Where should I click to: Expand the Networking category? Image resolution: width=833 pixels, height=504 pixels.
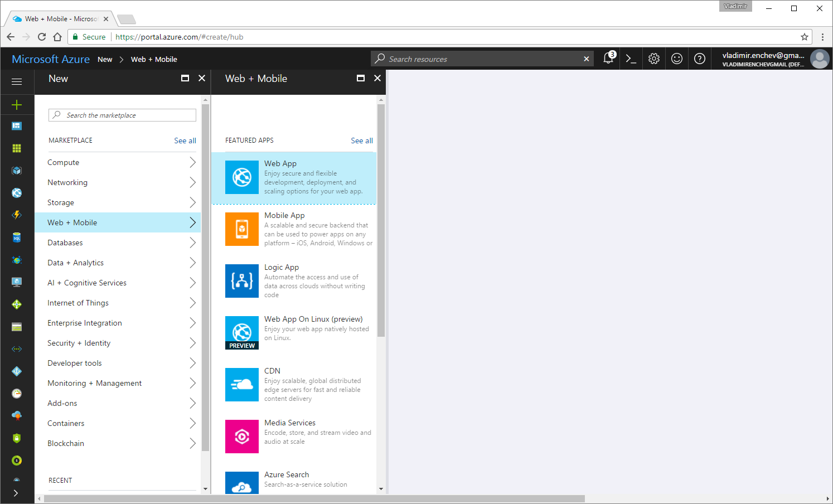coord(118,182)
